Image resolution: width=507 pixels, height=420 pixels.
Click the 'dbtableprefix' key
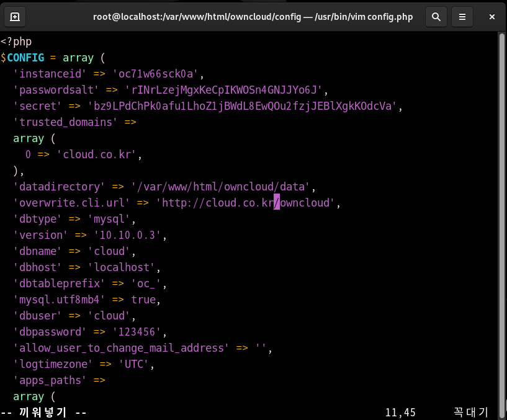pyautogui.click(x=59, y=284)
